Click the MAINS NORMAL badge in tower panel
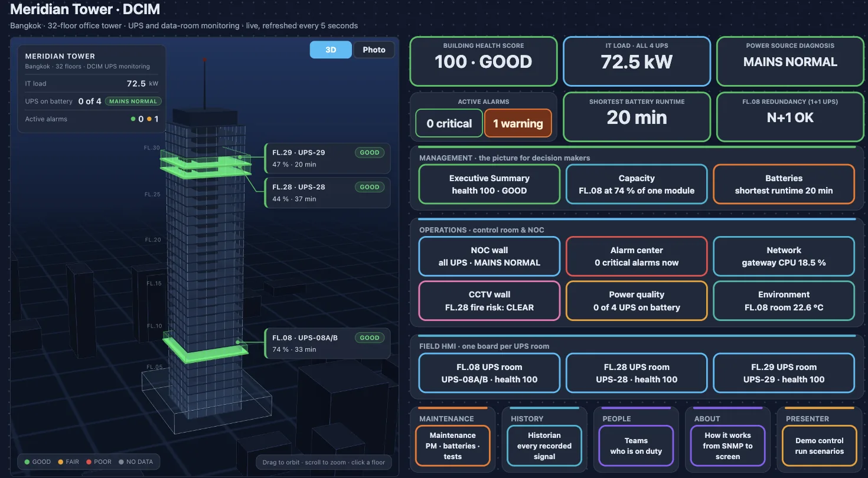Viewport: 868px width, 478px height. tap(133, 102)
